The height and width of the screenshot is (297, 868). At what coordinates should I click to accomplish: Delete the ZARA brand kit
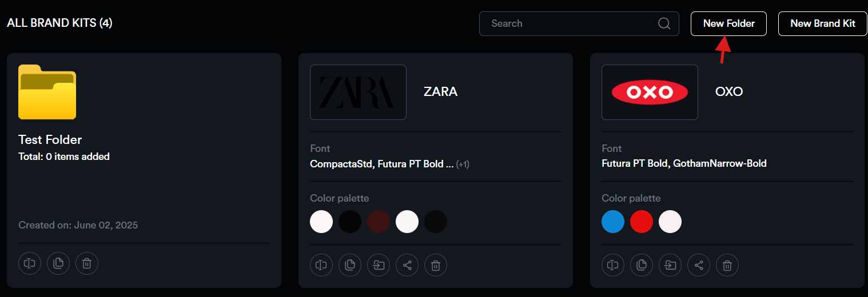click(x=436, y=265)
